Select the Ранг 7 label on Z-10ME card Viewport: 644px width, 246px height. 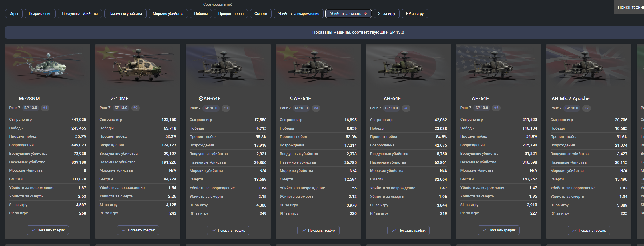point(105,108)
